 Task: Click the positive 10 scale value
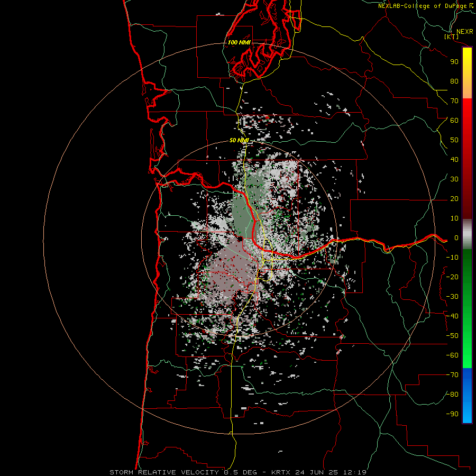pos(454,218)
